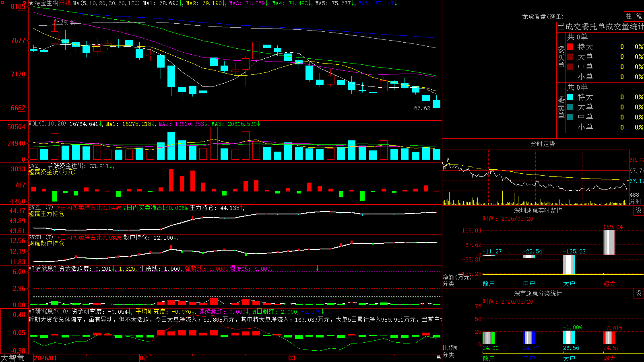Click the AI活跃度2 indicator title
The height and width of the screenshot is (362, 644).
43,268
